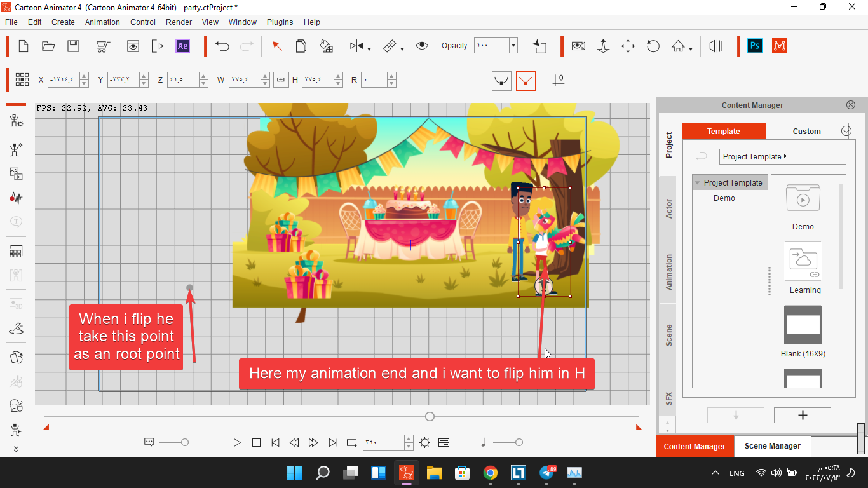Undo the last action
Screen dimensions: 868x488
click(222, 46)
